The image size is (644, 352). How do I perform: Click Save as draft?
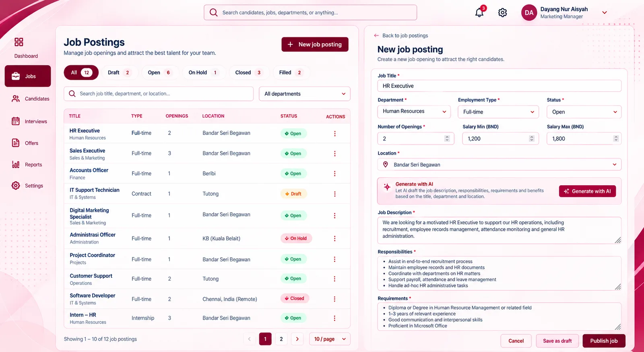[557, 341]
